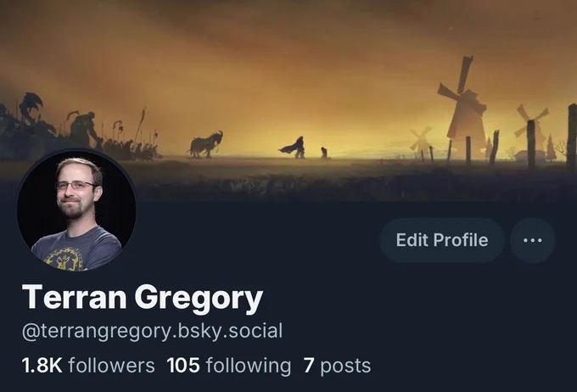
Task: Click the 7 posts count
Action: tap(337, 366)
